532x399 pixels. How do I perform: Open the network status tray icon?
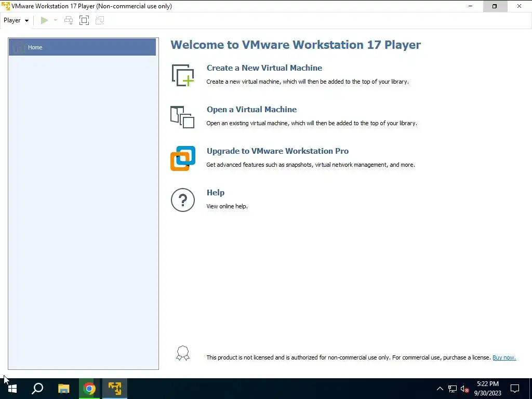coord(453,389)
